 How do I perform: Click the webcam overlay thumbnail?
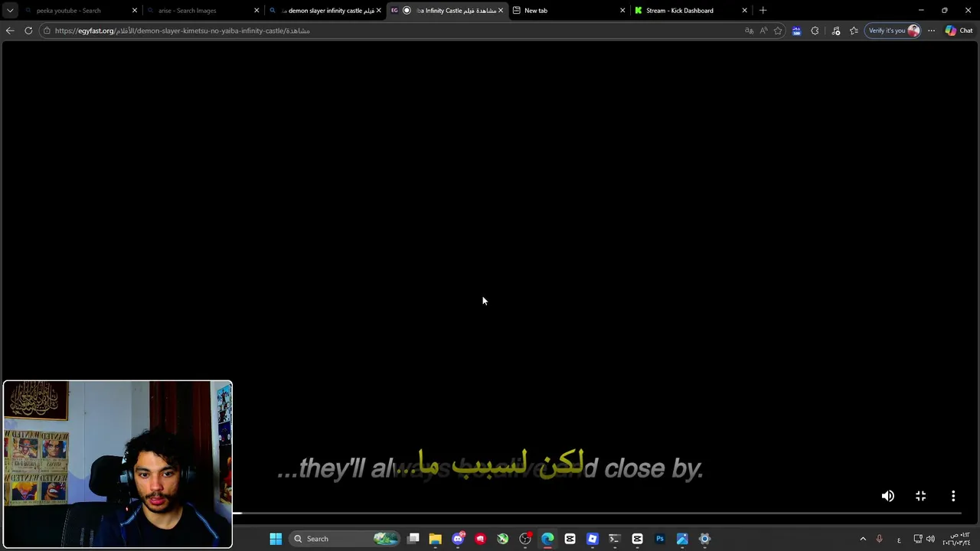point(117,464)
